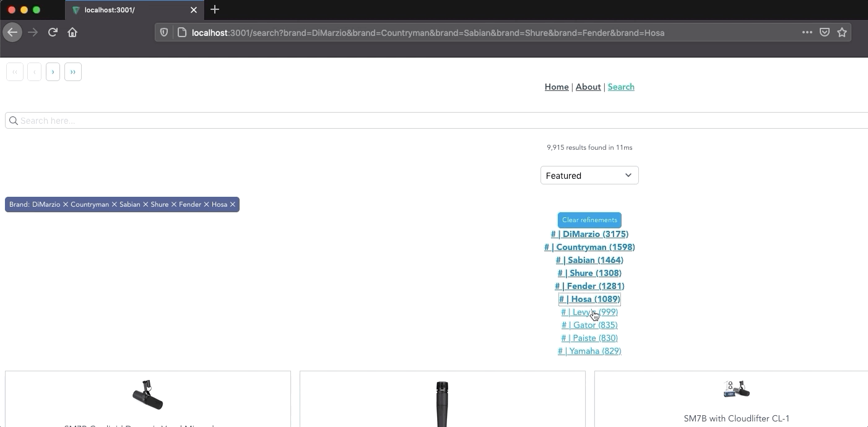Remove DiMarzio from current refinements
The width and height of the screenshot is (868, 427).
pyautogui.click(x=65, y=204)
